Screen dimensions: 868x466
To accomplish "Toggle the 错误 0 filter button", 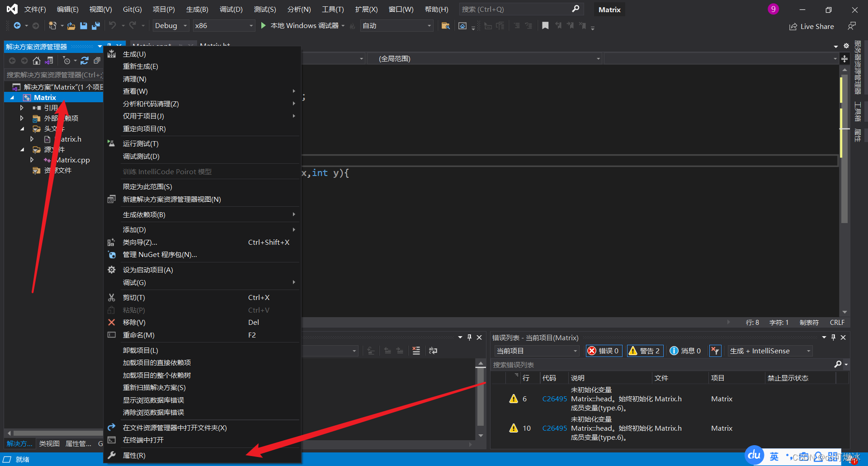I will pyautogui.click(x=604, y=351).
